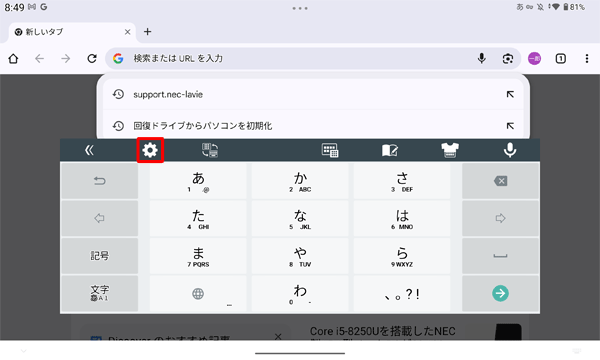Image resolution: width=600 pixels, height=360 pixels.
Task: Tap the backspace delete key
Action: click(501, 181)
